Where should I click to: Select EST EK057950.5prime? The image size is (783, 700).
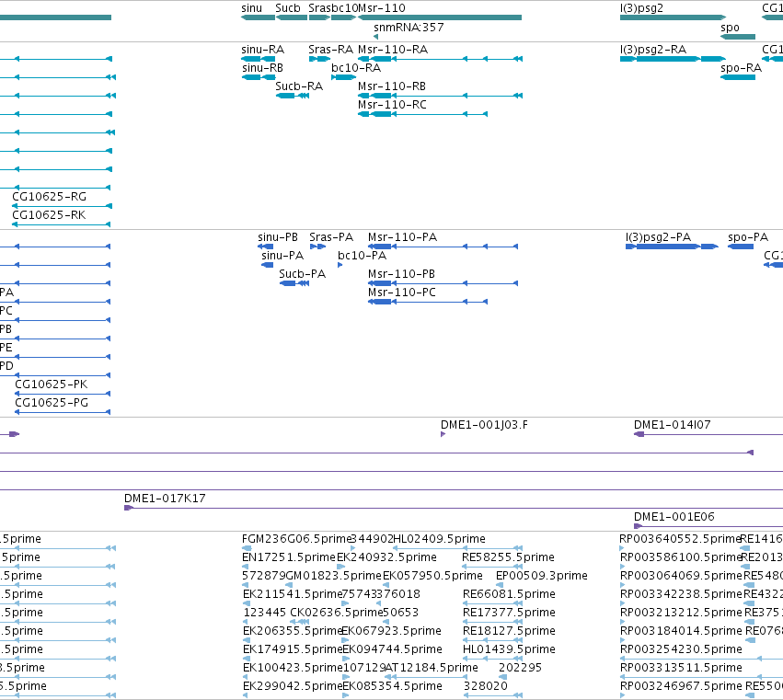pyautogui.click(x=433, y=576)
